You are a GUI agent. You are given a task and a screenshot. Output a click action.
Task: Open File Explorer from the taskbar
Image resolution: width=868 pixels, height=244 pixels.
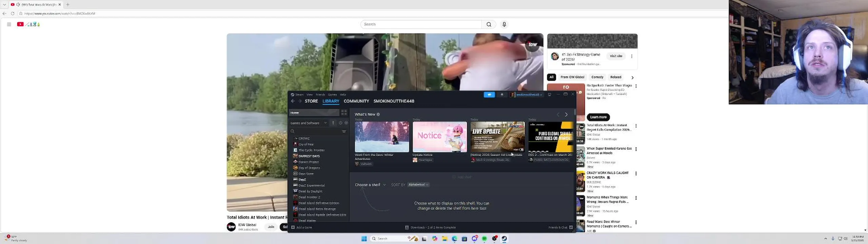coord(445,239)
